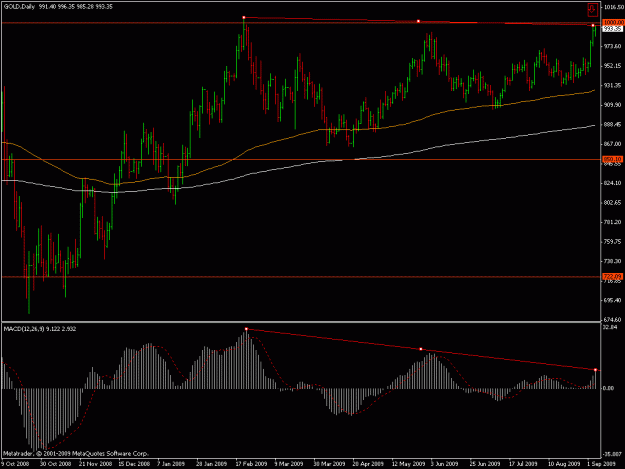Click the 973.60 price axis value

point(612,46)
